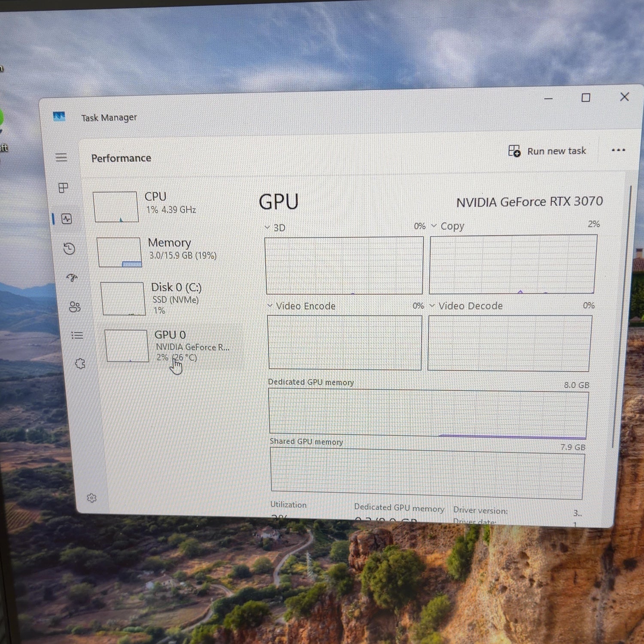
Task: Close the Task Manager window
Action: point(625,97)
